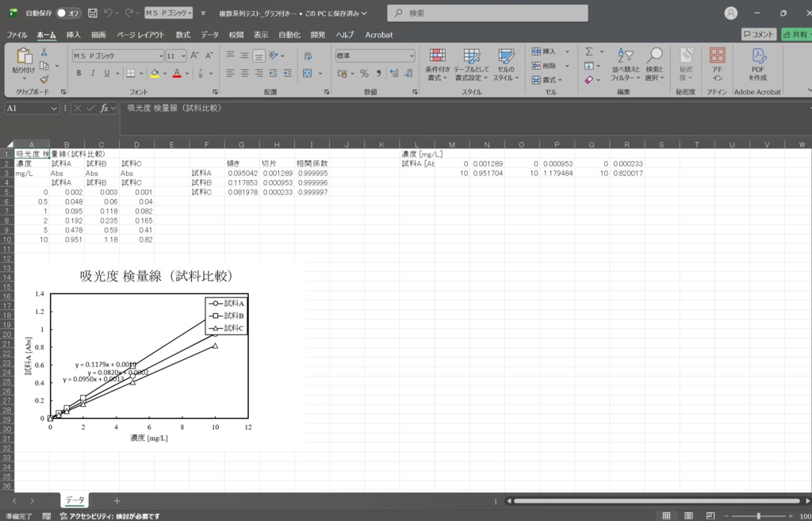Screen dimensions: 812x521
Task: Click the 共有 share button
Action: (796, 34)
